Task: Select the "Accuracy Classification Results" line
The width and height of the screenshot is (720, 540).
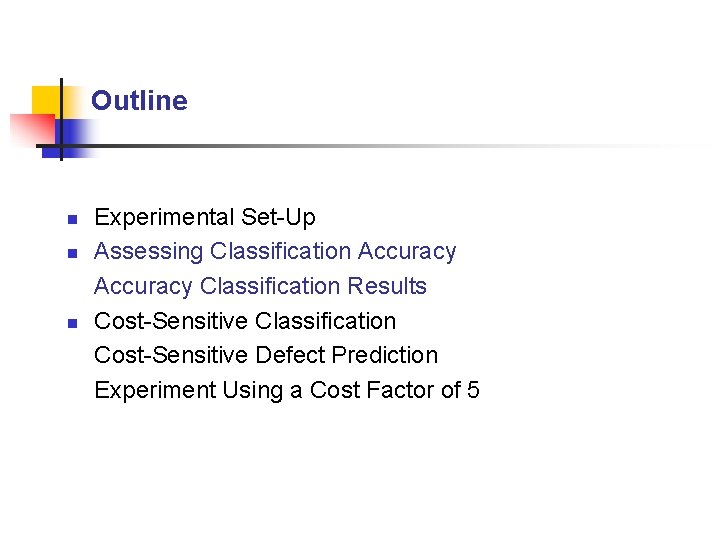Action: (x=260, y=286)
